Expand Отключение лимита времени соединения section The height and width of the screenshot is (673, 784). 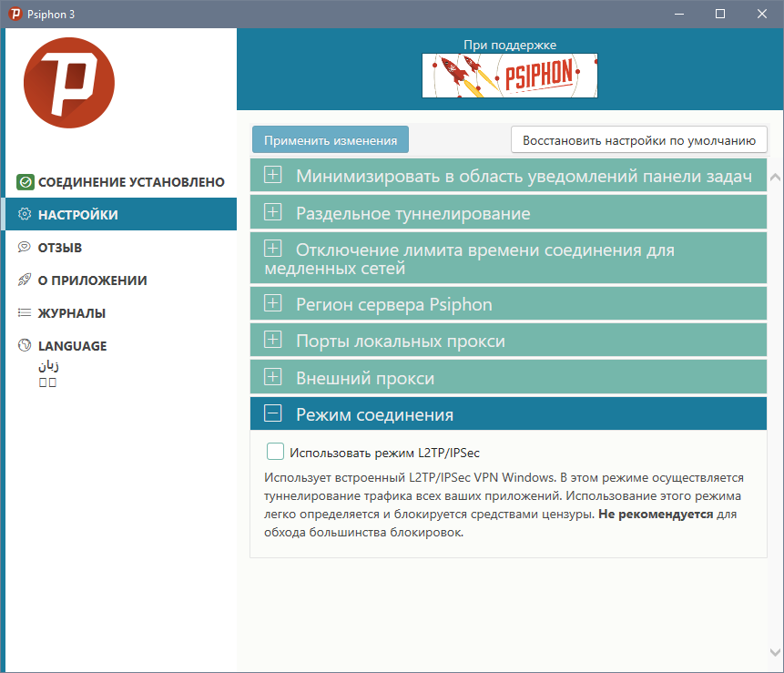[508, 259]
